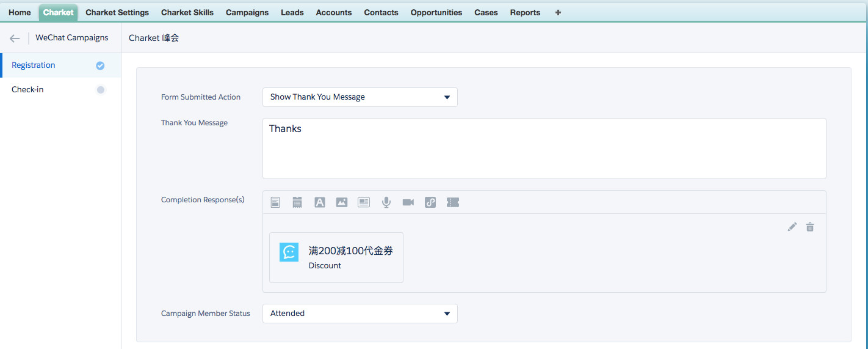The height and width of the screenshot is (349, 868).
Task: Select the coupon ticket response icon
Action: coord(452,202)
